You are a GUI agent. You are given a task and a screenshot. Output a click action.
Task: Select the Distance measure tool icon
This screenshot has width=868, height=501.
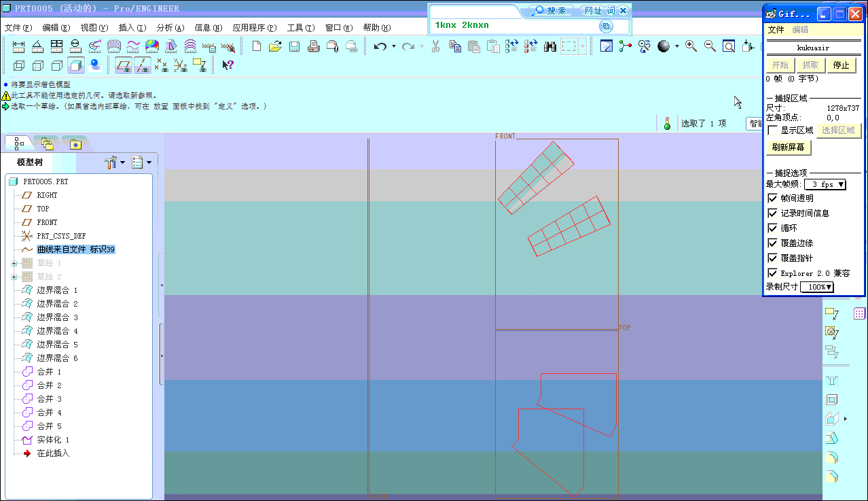(x=18, y=46)
